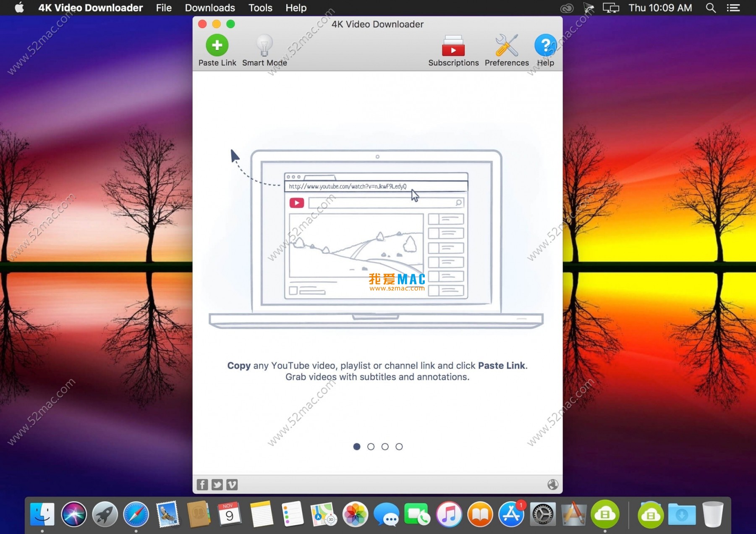The width and height of the screenshot is (756, 534).
Task: Open the Tools menu
Action: click(260, 8)
